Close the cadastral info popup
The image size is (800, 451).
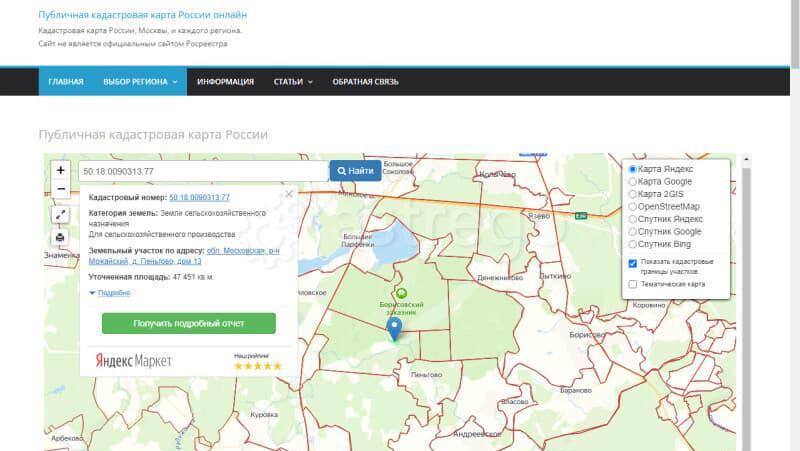pos(289,194)
